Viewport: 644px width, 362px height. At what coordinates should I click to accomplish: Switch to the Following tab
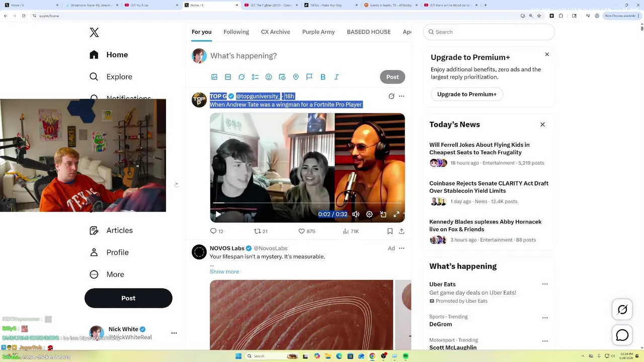click(236, 32)
